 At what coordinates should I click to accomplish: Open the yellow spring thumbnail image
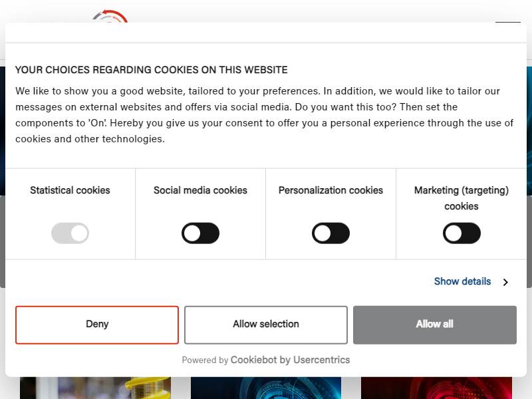(x=95, y=388)
